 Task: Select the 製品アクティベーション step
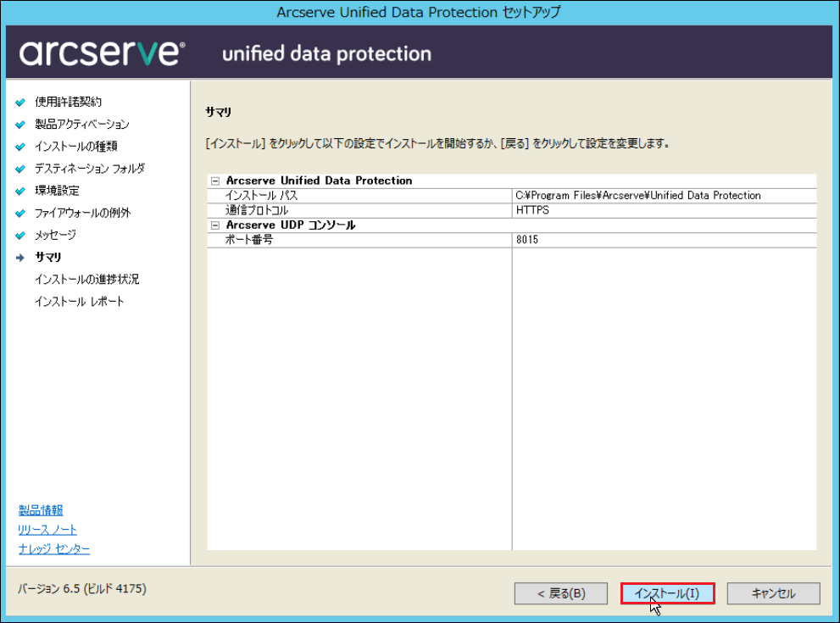(82, 125)
